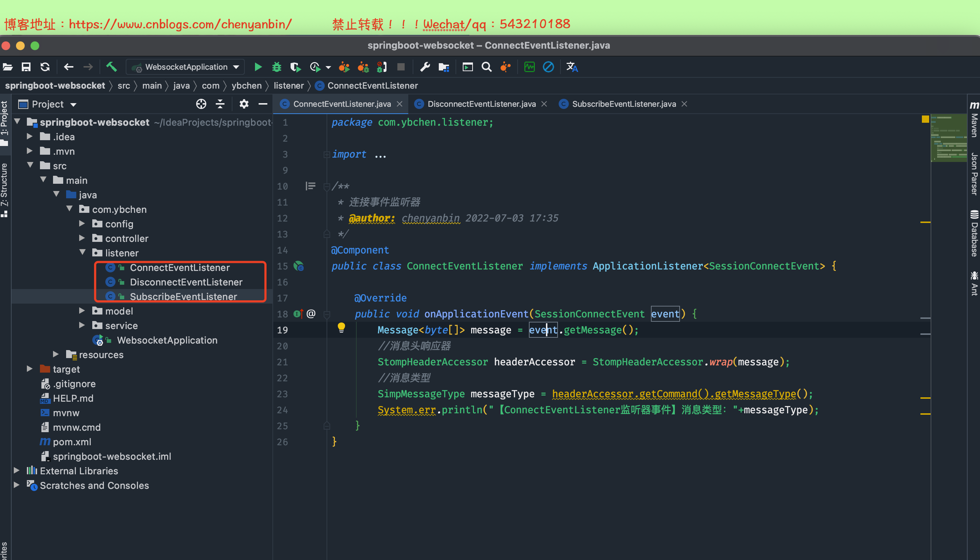Image resolution: width=980 pixels, height=560 pixels.
Task: Click the Build project hammer icon
Action: [111, 67]
